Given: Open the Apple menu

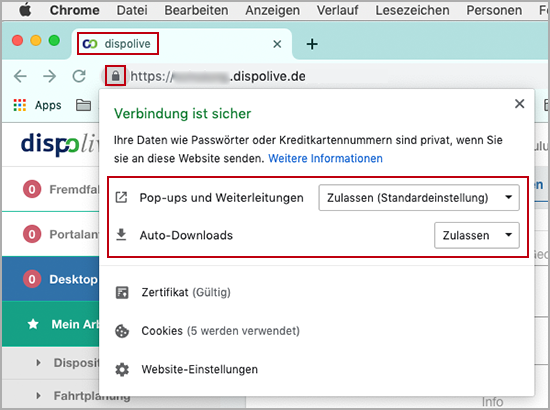Looking at the screenshot, I should click(x=25, y=10).
